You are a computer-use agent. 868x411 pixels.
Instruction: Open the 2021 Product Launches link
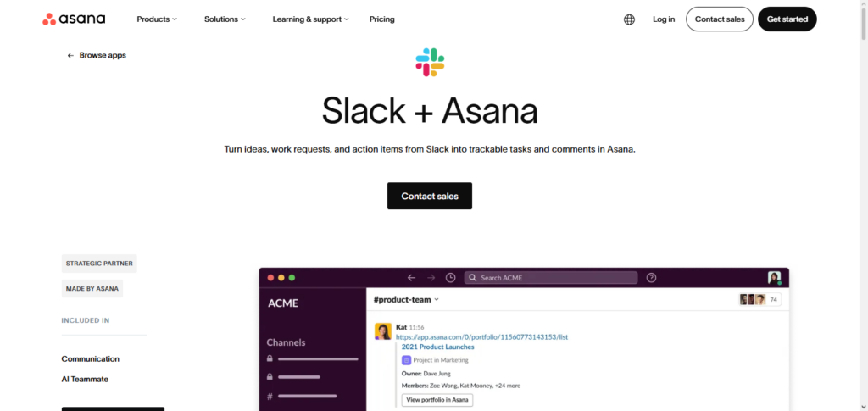point(438,347)
